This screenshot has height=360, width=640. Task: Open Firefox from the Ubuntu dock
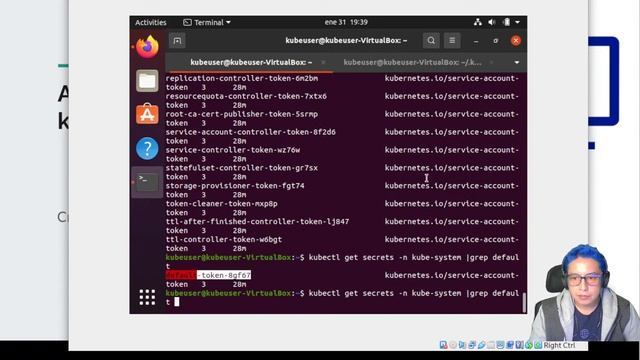(x=147, y=46)
